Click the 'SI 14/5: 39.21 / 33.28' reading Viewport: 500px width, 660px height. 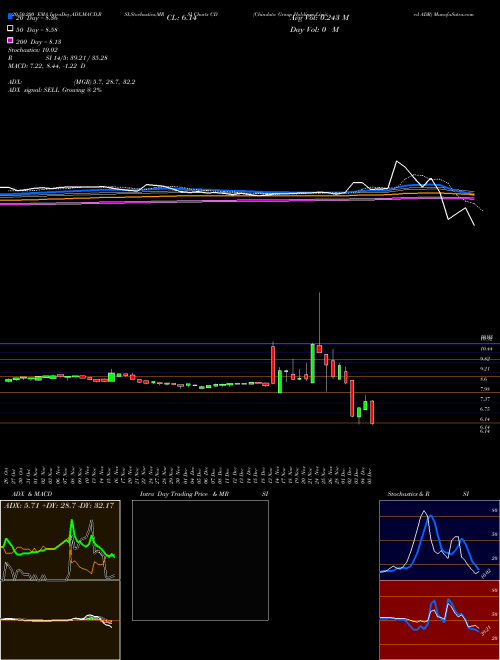pyautogui.click(x=77, y=58)
